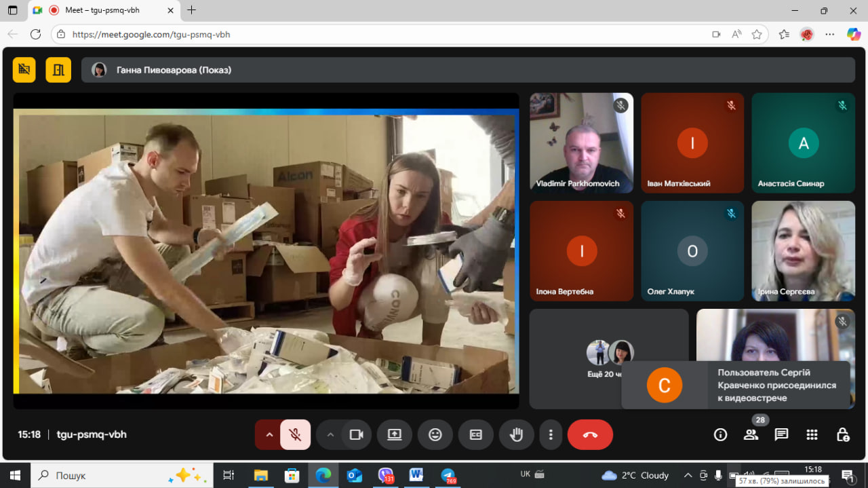
Task: Open the activities grid icon
Action: pos(812,435)
